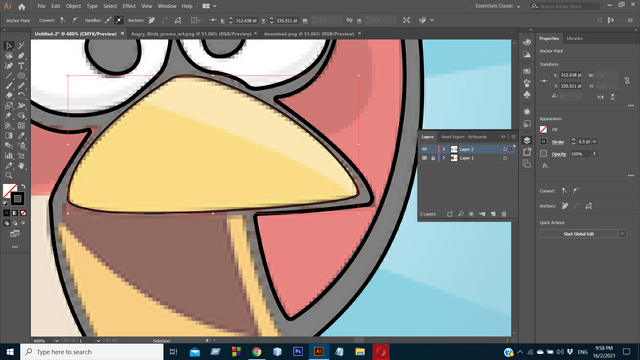
Task: Open zoom level dropdown in status bar
Action: [56, 340]
